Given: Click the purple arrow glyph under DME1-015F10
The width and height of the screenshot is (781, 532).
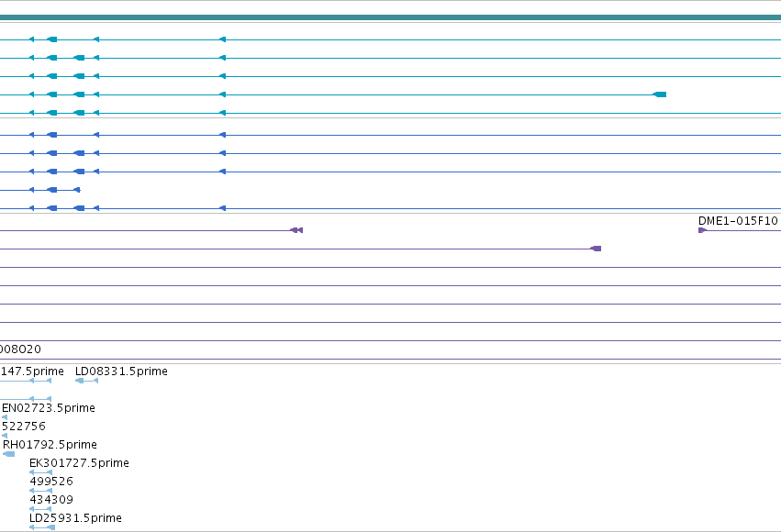Looking at the screenshot, I should (702, 230).
